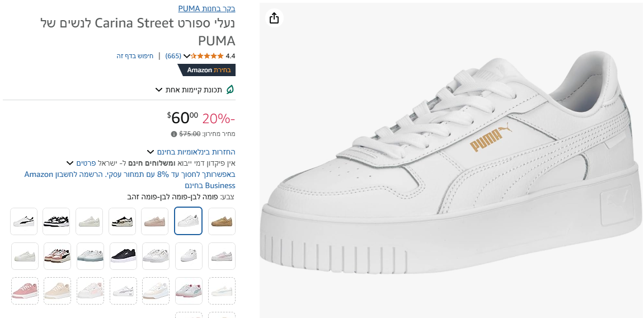
Task: Open the shipping details chevron next to פרטים
Action: 70,163
